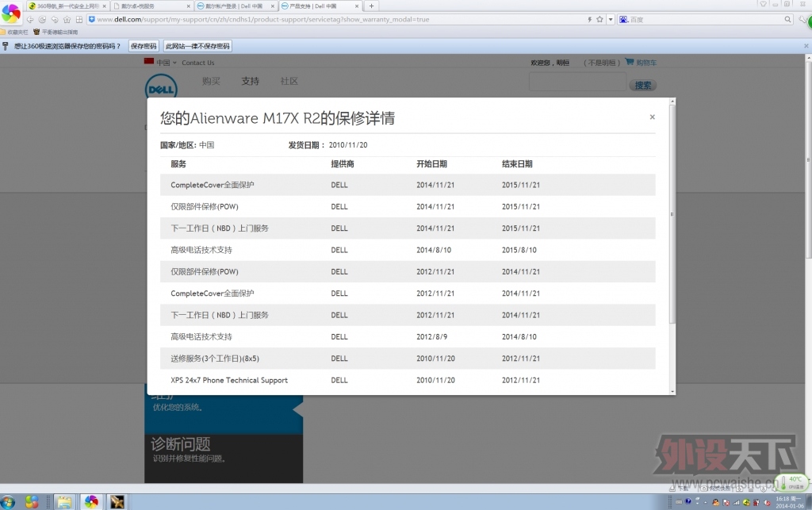Click the 40°C CPU temperature widget
Screen dimensions: 812x510
tap(792, 482)
